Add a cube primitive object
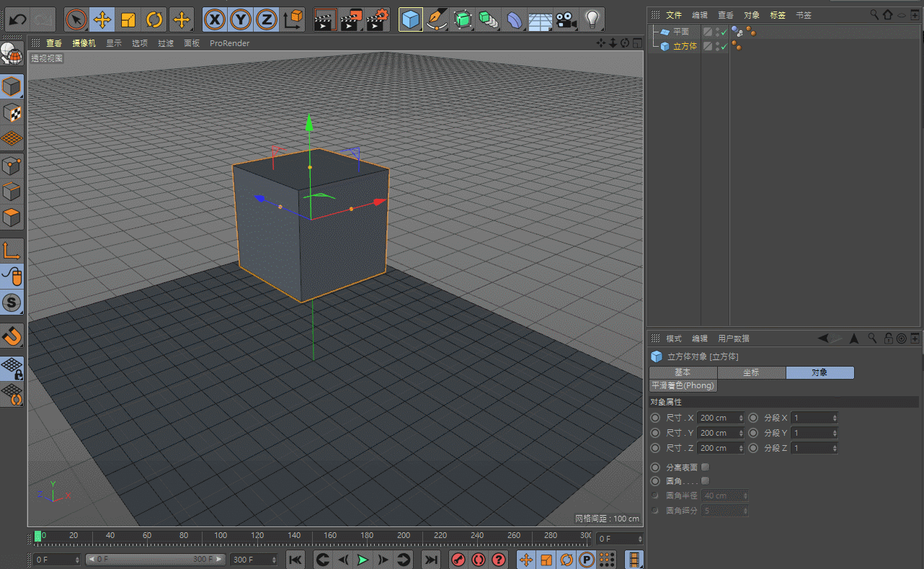Screen dimensions: 924x569 [x=411, y=19]
